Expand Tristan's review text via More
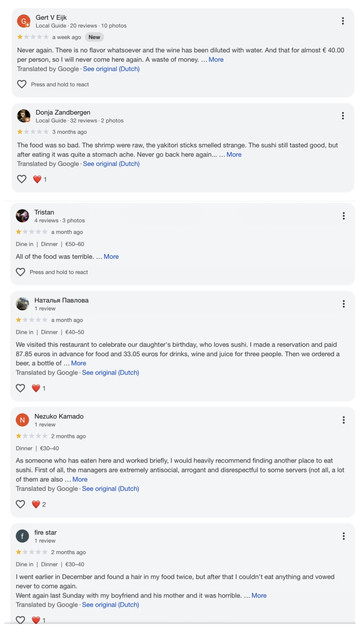Image resolution: width=360 pixels, height=640 pixels. pos(111,257)
